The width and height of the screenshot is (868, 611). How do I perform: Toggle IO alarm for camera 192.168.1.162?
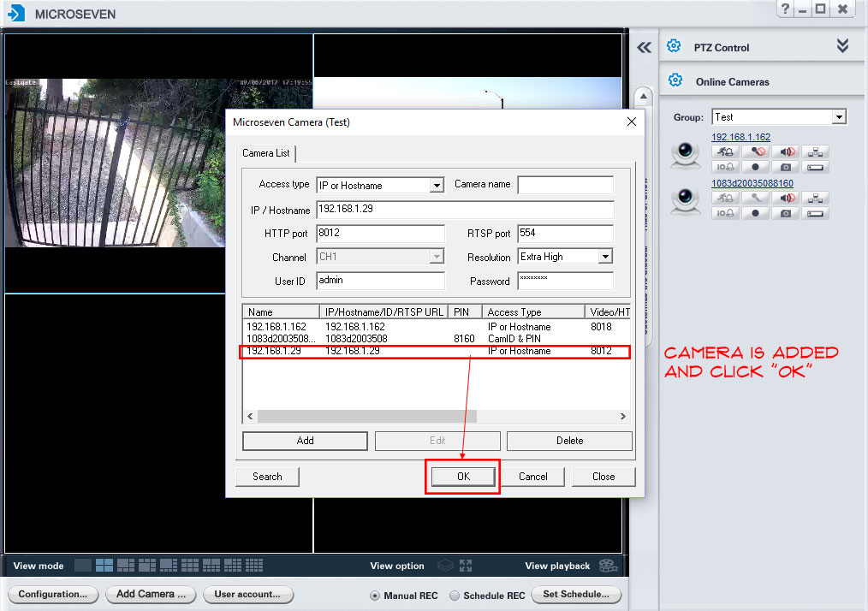click(725, 167)
